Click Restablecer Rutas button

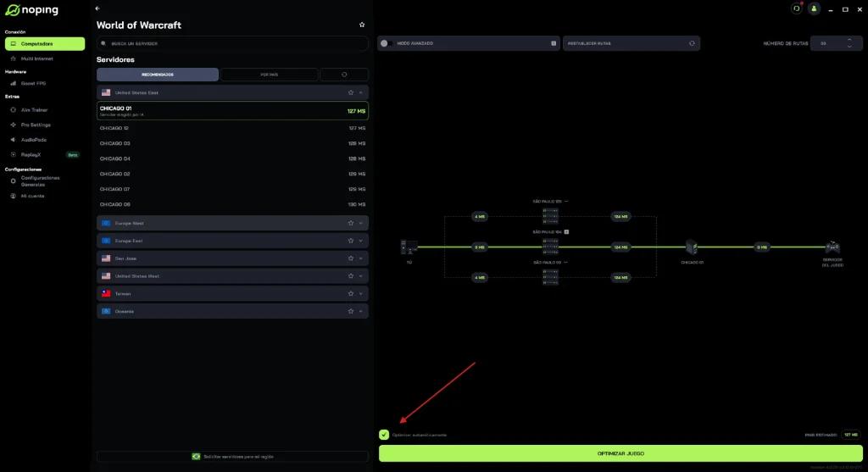tap(631, 43)
